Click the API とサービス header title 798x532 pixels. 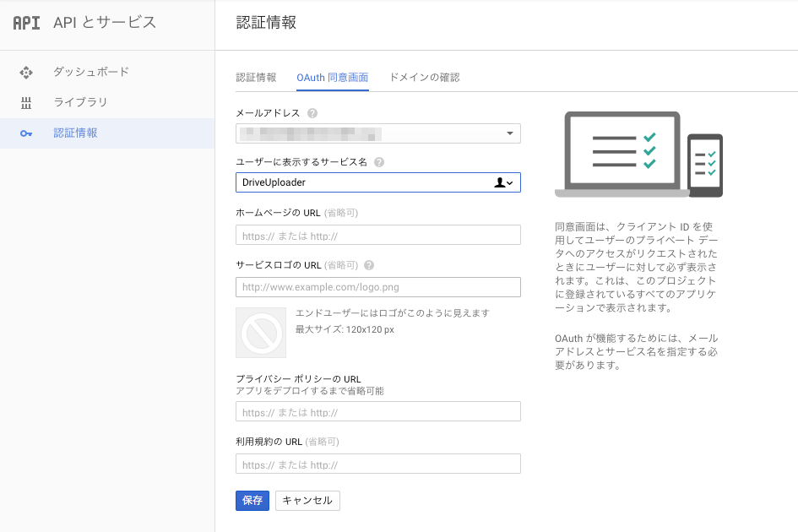click(x=105, y=23)
